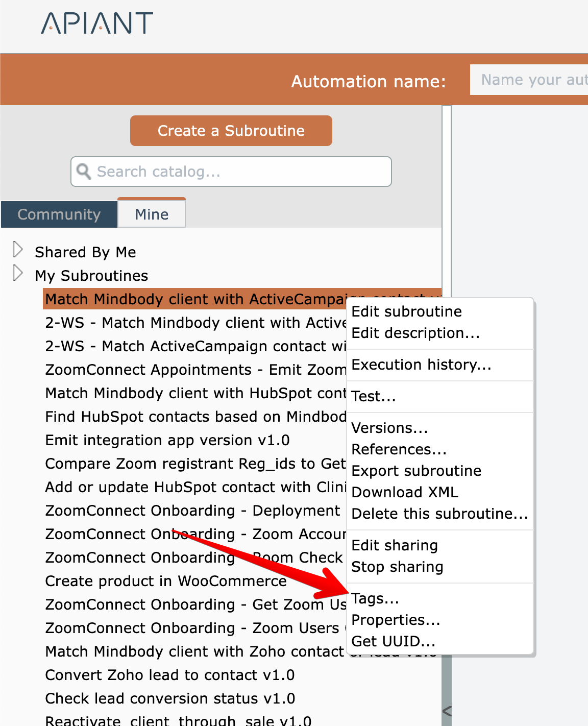Viewport: 588px width, 726px height.
Task: Open Execution history from the menu
Action: [x=421, y=365]
